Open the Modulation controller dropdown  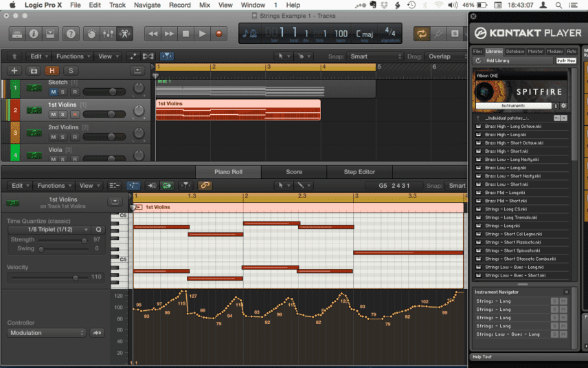47,333
